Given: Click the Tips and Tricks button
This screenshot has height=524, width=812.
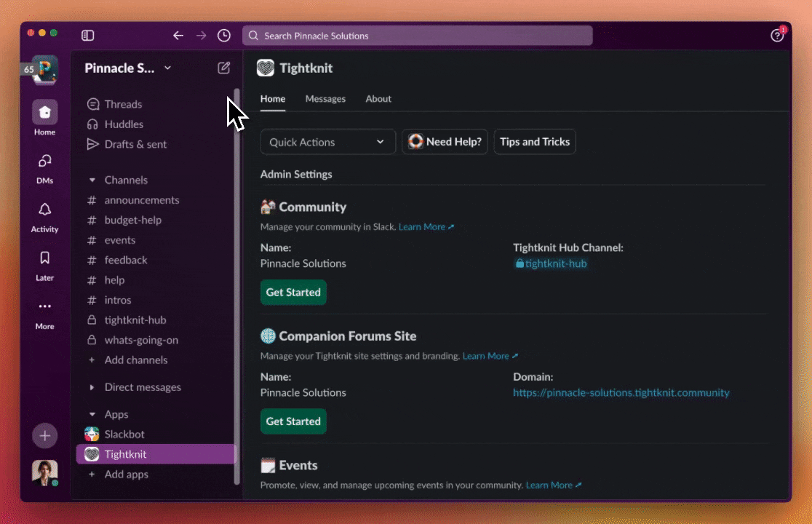Looking at the screenshot, I should click(x=535, y=142).
